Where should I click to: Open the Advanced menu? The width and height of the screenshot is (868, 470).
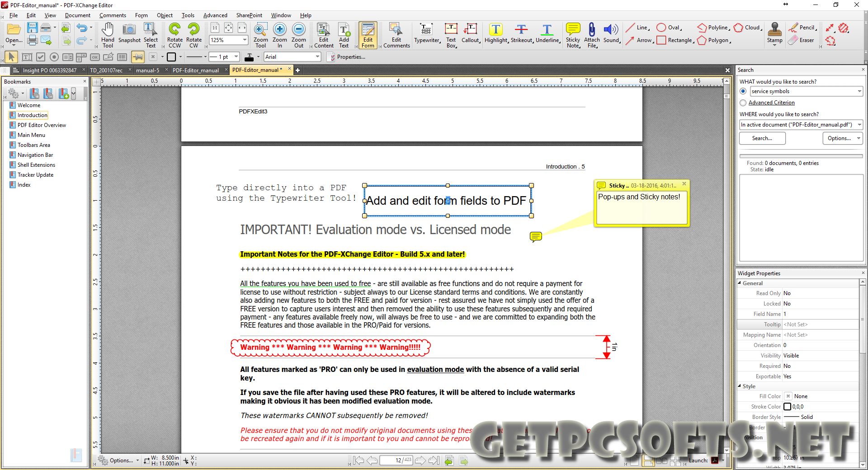pyautogui.click(x=215, y=15)
